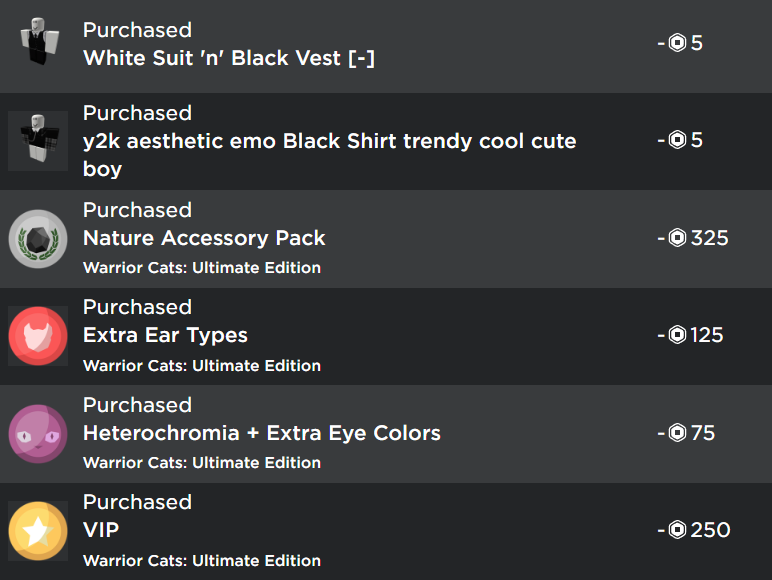
Task: Open the Nature Accessory Pack item link
Action: coord(204,238)
